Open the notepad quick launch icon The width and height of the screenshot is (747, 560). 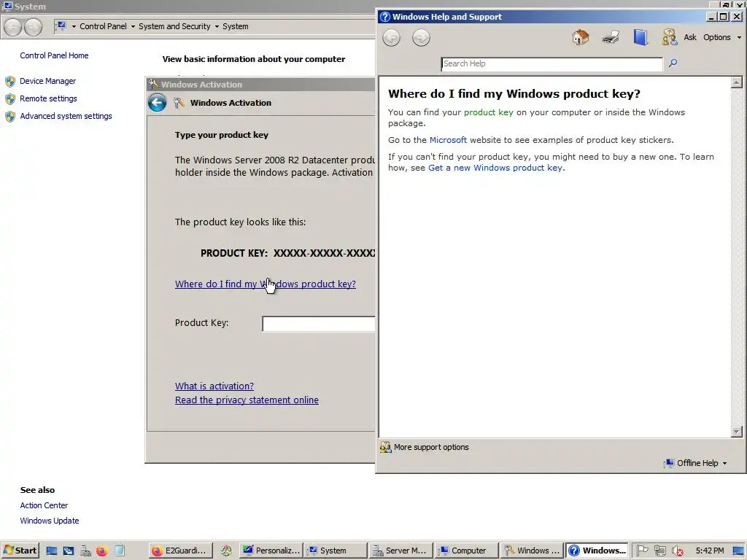(120, 551)
